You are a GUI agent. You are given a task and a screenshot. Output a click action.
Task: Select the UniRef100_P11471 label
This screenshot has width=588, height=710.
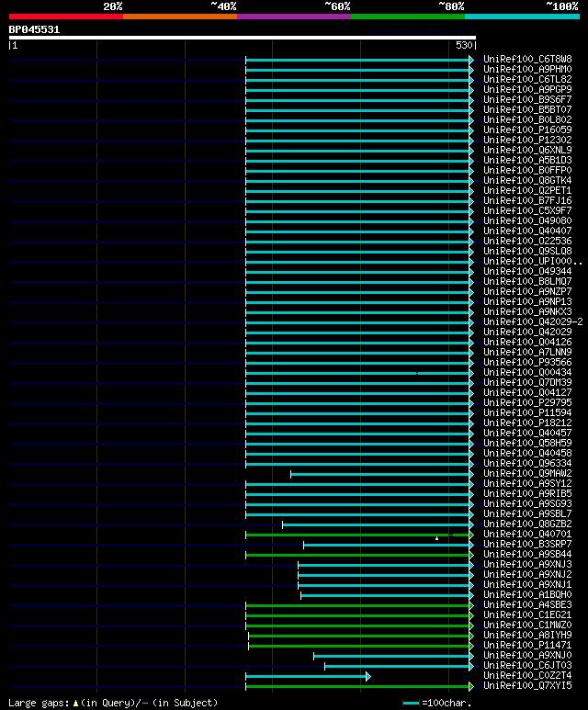(x=527, y=646)
